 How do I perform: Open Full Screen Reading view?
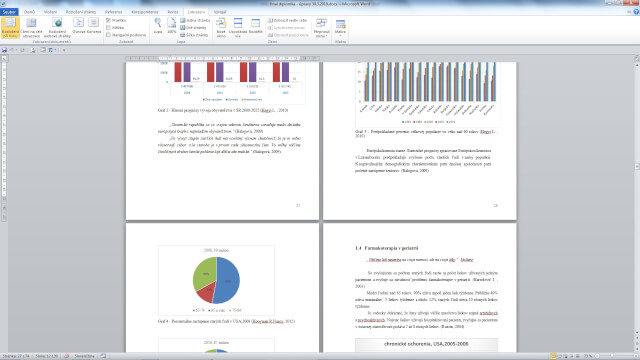coord(31,28)
